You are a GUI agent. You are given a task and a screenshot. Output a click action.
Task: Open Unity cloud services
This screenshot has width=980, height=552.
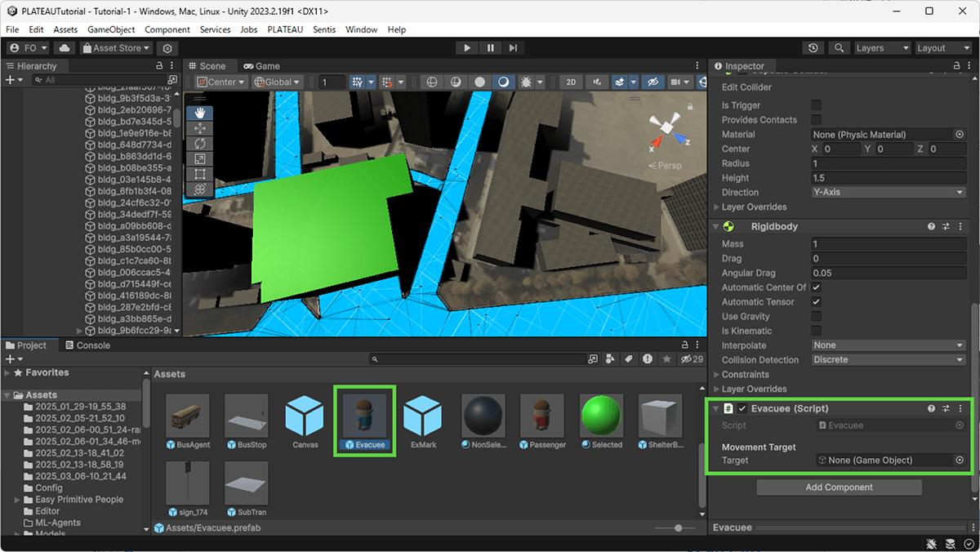point(65,48)
